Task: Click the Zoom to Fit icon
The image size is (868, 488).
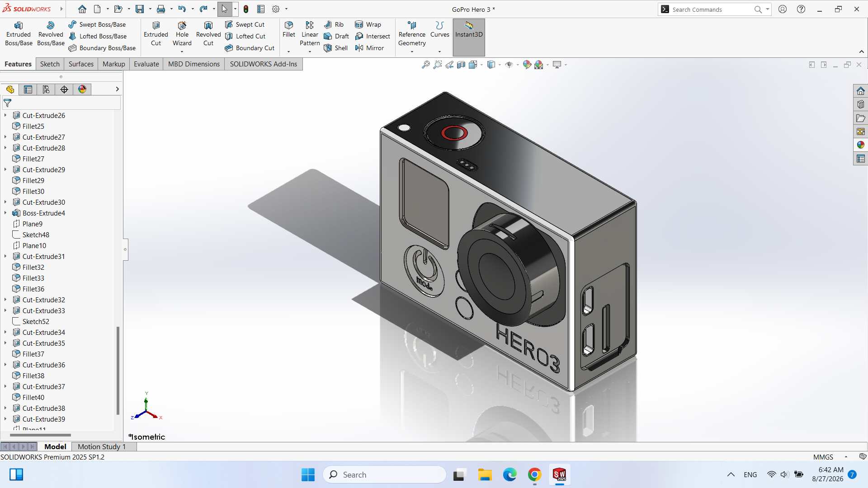Action: 425,65
